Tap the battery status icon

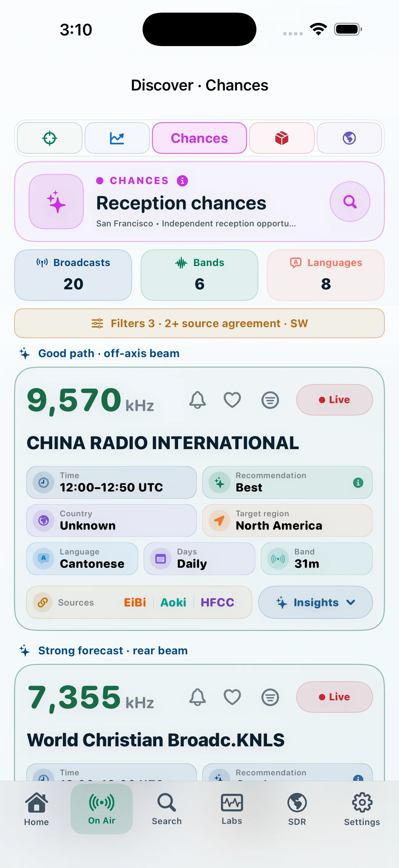coord(348,29)
